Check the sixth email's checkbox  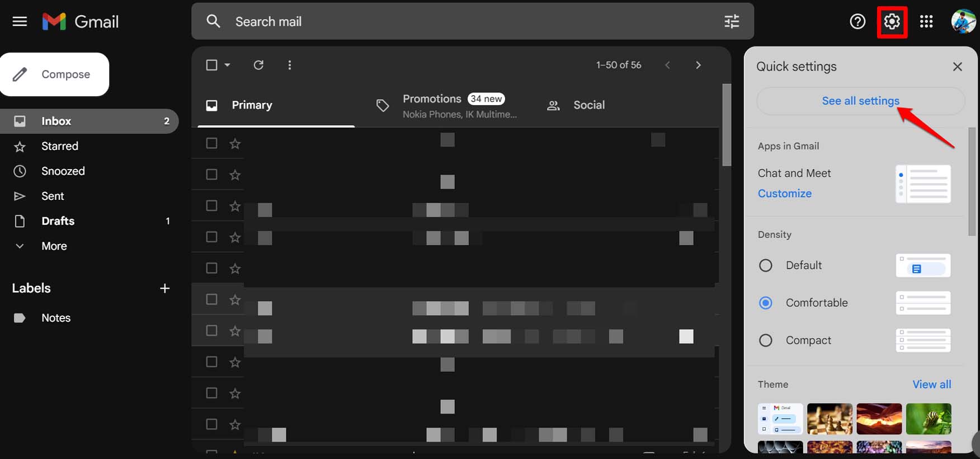click(211, 299)
